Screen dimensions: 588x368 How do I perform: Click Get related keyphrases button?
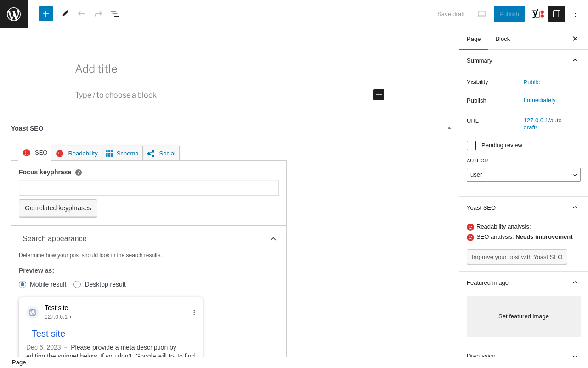pos(58,208)
